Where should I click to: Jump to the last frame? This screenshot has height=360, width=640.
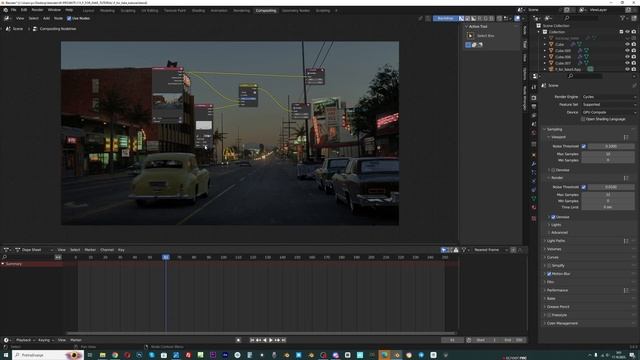284,340
